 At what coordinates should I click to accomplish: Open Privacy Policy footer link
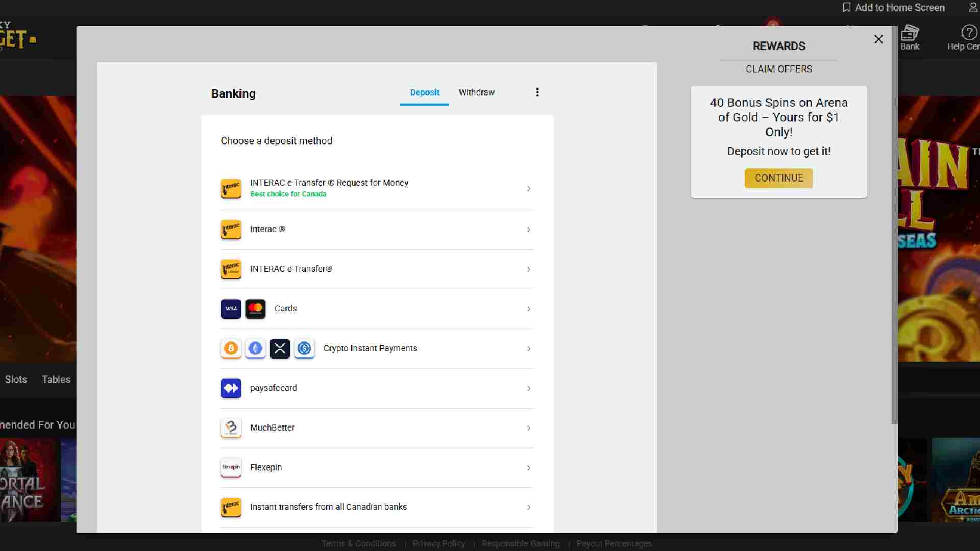click(x=439, y=543)
